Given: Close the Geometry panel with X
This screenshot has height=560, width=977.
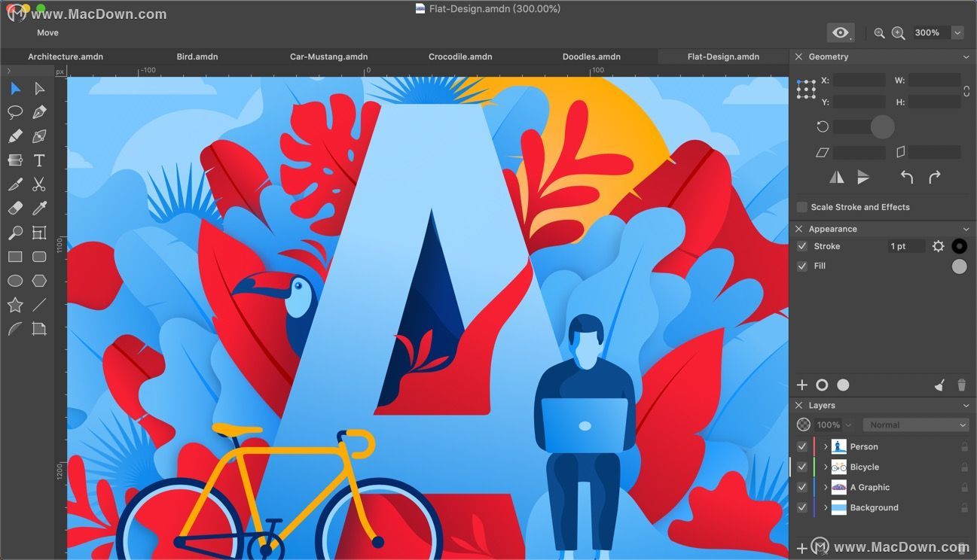Looking at the screenshot, I should 798,56.
